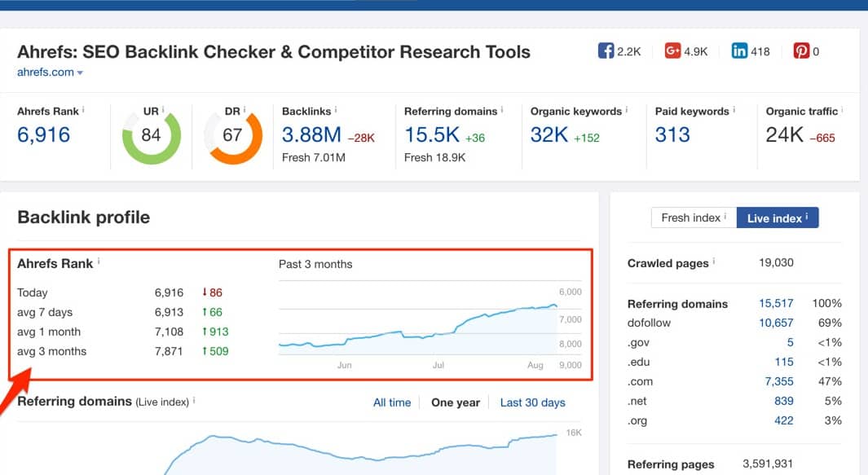The height and width of the screenshot is (475, 868).
Task: Click the Pinterest share icon
Action: (x=801, y=51)
